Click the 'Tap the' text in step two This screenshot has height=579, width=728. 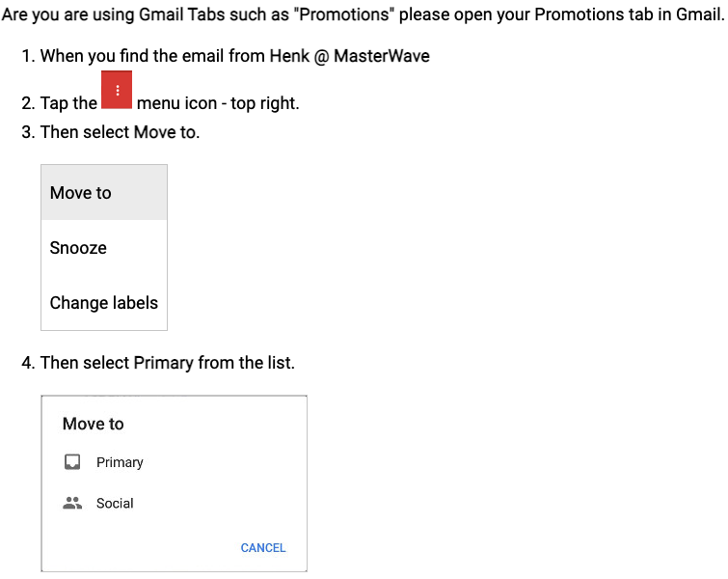click(x=68, y=103)
